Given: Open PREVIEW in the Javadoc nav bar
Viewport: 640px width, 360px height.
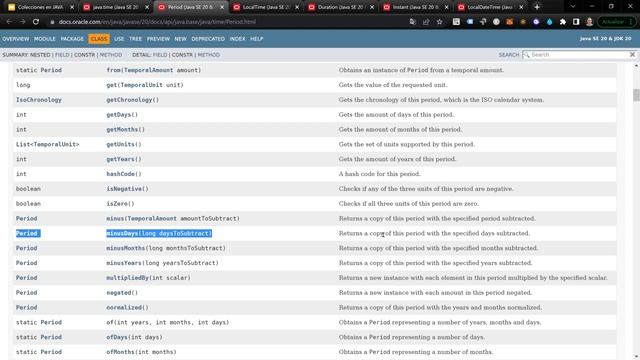Looking at the screenshot, I should (x=158, y=39).
